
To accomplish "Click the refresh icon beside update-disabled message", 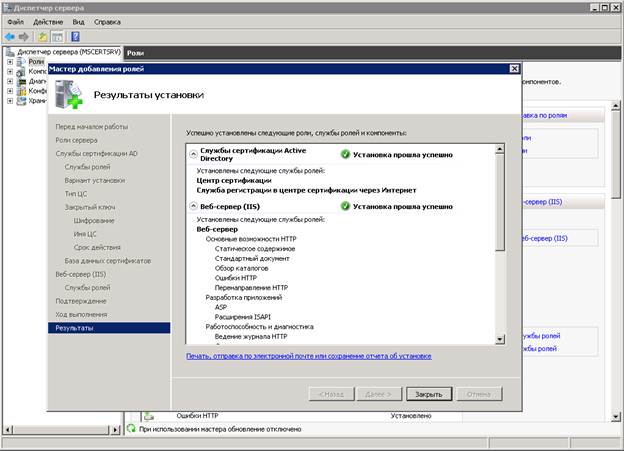I will pos(131,429).
